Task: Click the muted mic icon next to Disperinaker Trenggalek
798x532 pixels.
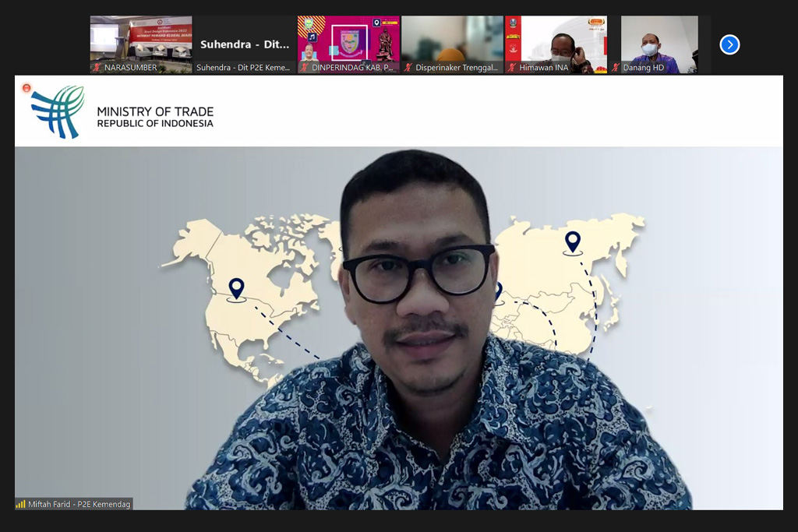Action: (x=408, y=68)
